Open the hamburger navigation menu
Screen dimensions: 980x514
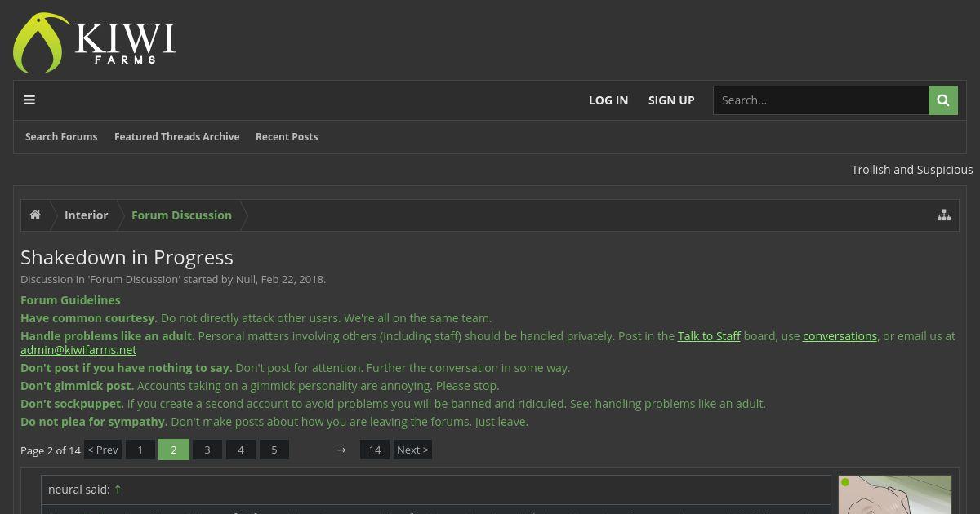click(29, 100)
